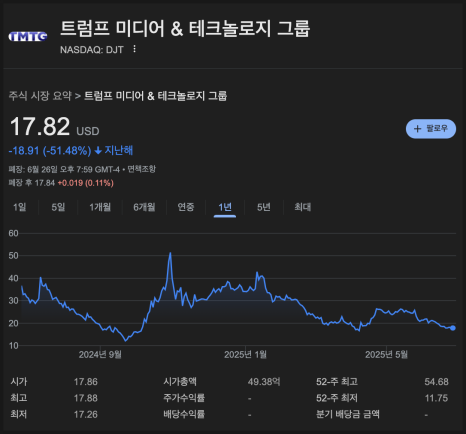Open the three-dot menu beside NASDAQ: DJT

pyautogui.click(x=134, y=49)
